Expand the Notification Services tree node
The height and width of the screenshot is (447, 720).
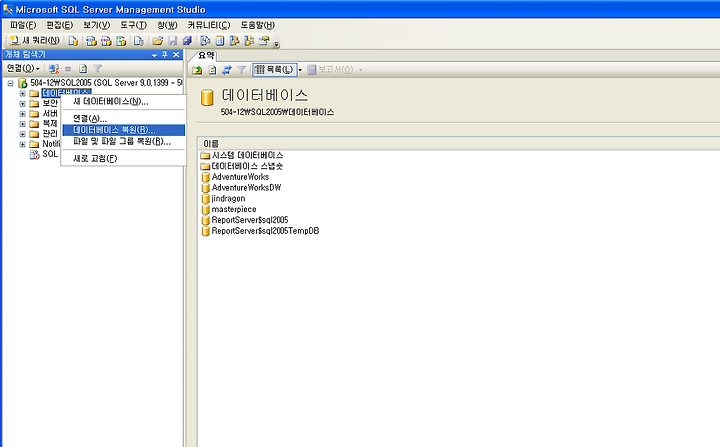(x=22, y=144)
